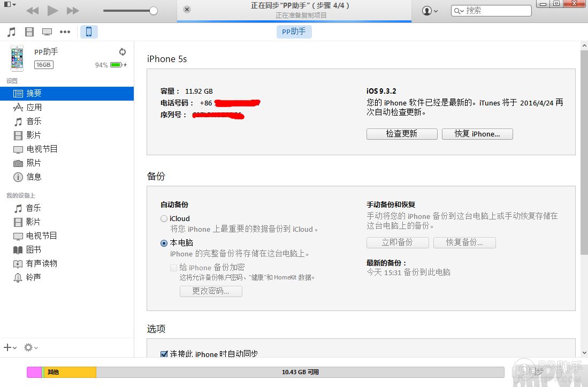This screenshot has height=387, width=588.
Task: Open the Movies (影片) library icon
Action: pyautogui.click(x=29, y=32)
